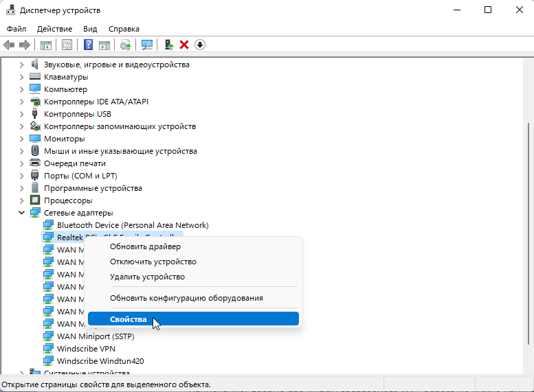Screen dimensions: 534x392
Task: Click the red X uninstall device icon
Action: [184, 45]
